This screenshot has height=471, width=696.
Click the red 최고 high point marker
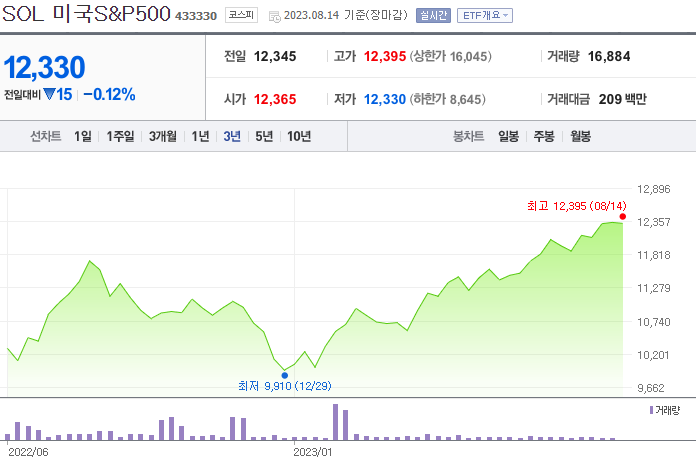click(x=623, y=217)
